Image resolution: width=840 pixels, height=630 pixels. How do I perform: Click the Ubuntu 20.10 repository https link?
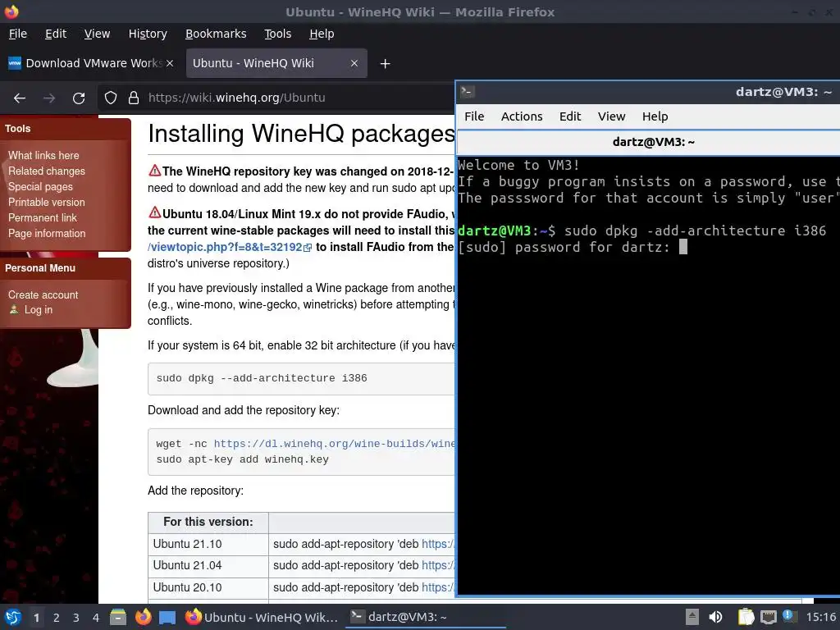point(438,587)
